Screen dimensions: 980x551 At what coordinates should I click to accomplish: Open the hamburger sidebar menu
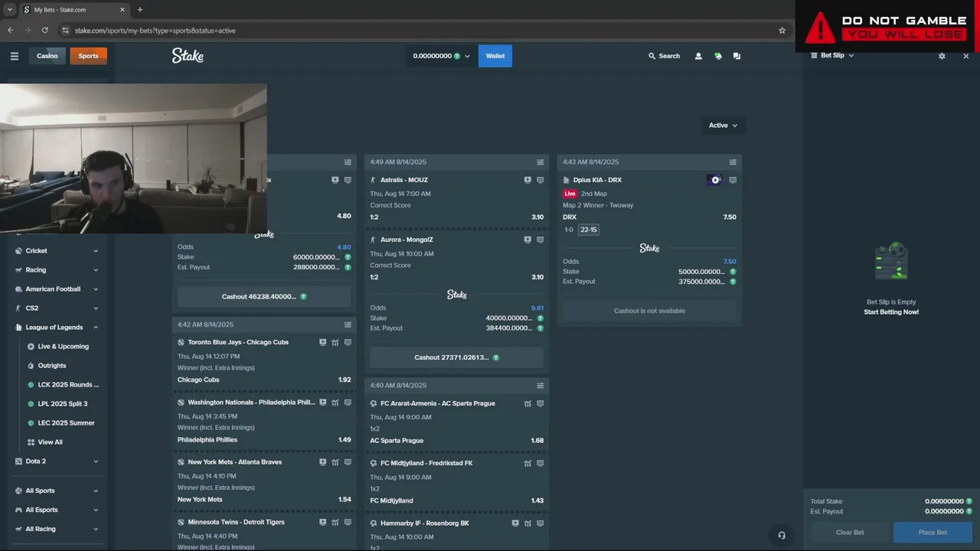(x=14, y=56)
